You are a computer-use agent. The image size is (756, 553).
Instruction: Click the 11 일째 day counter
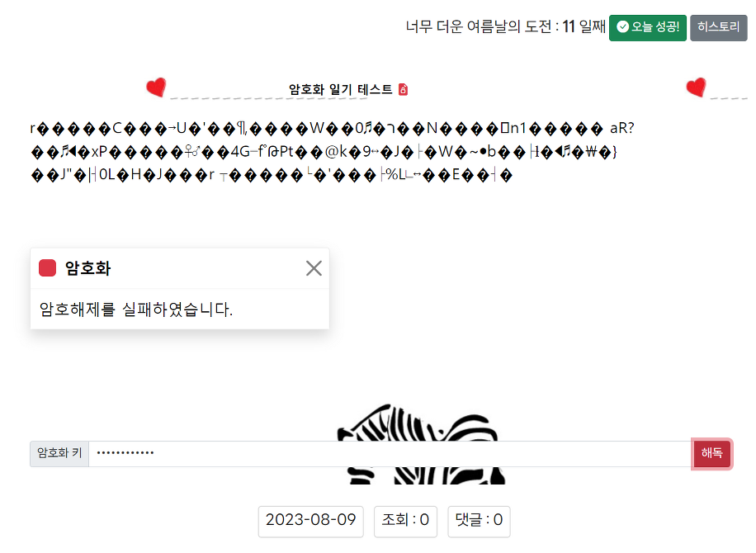pos(584,27)
